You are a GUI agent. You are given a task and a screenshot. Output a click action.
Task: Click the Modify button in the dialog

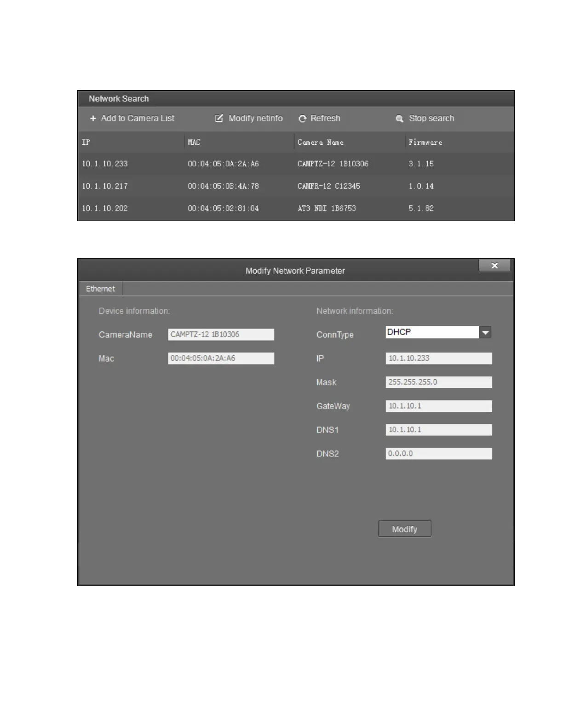point(405,529)
